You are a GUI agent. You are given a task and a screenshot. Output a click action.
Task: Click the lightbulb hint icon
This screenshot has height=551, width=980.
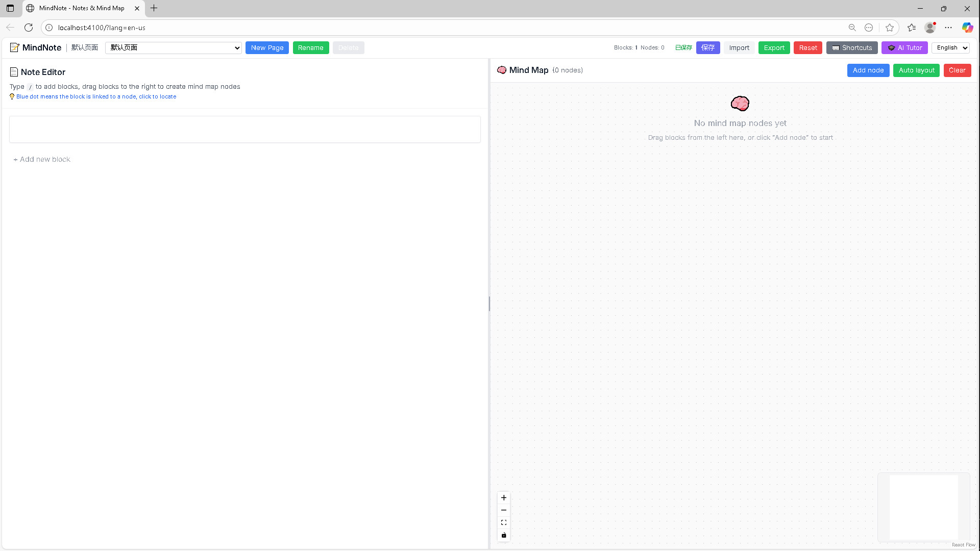coord(12,96)
